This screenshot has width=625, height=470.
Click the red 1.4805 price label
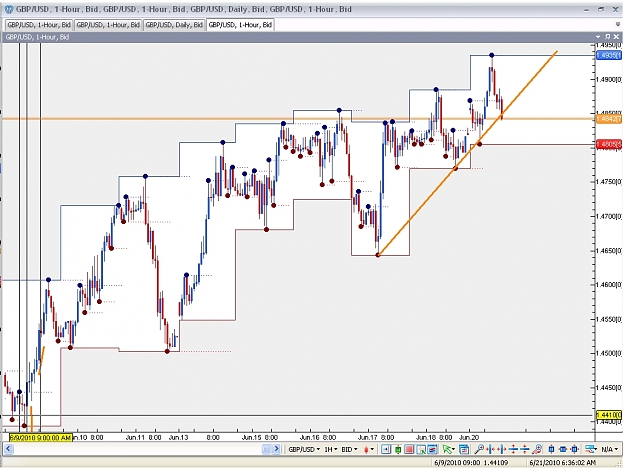(608, 144)
